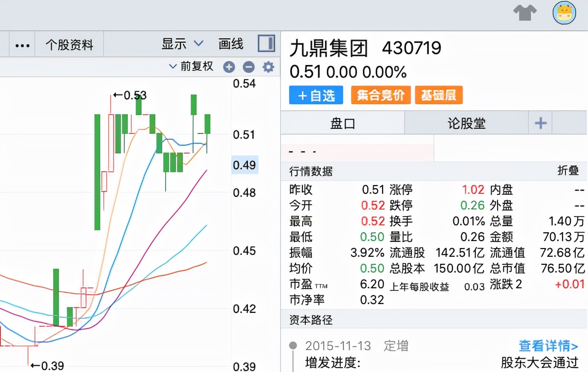
Task: Open 查看详情 link
Action: [x=548, y=345]
